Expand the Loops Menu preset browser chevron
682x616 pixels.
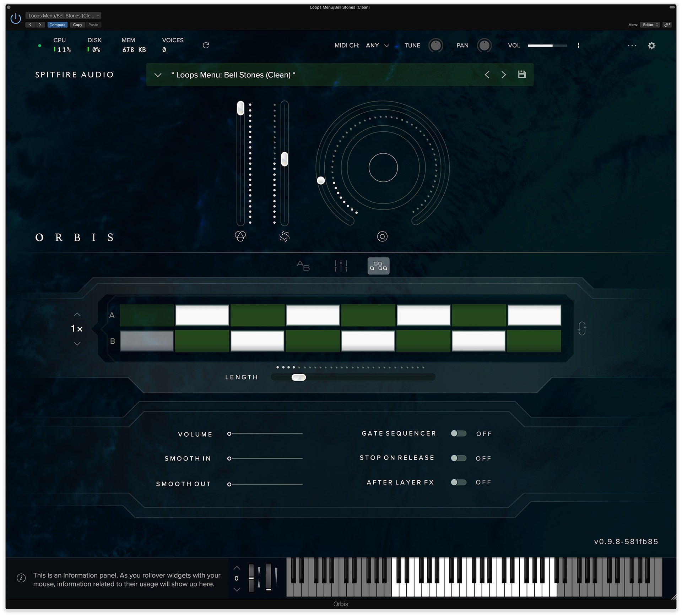tap(158, 75)
